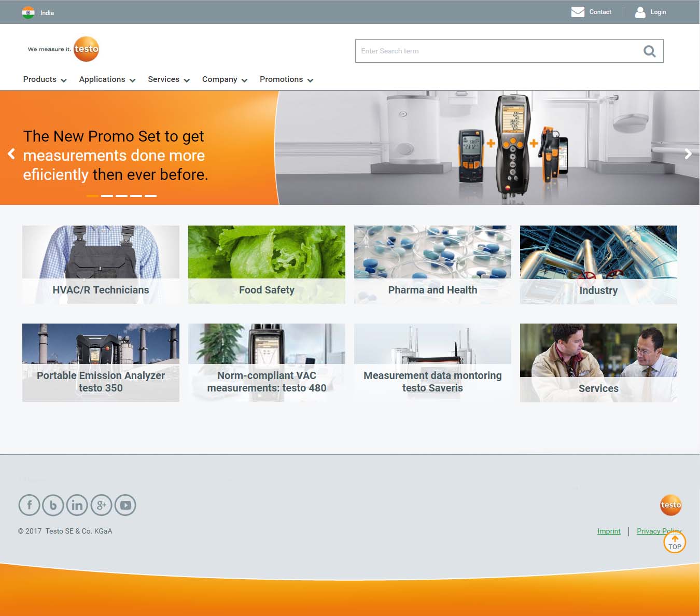The width and height of the screenshot is (700, 616).
Task: Expand the Applications menu
Action: pyautogui.click(x=107, y=79)
